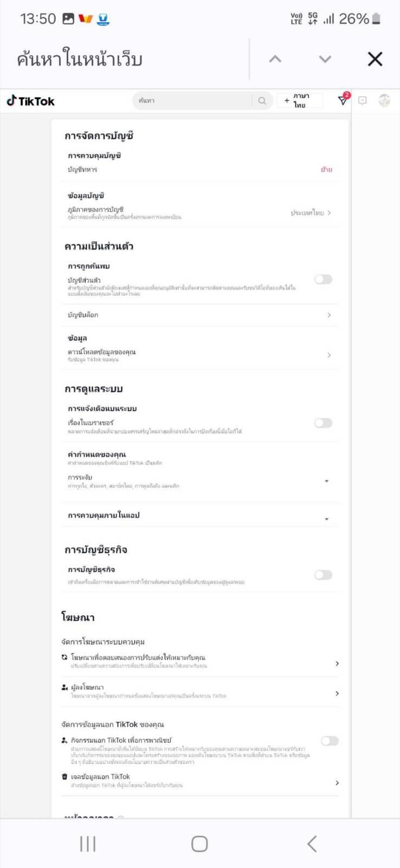Go to previous find-in-page match

(275, 59)
